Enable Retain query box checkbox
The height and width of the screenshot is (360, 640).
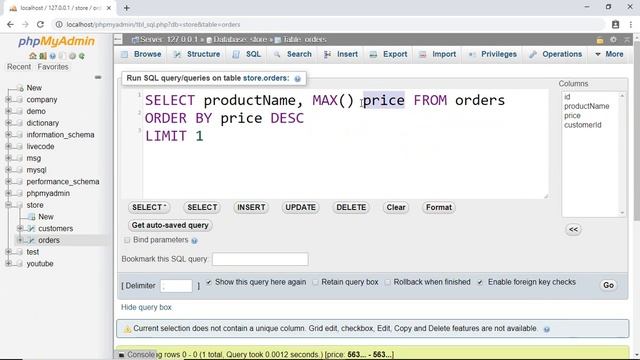point(315,282)
